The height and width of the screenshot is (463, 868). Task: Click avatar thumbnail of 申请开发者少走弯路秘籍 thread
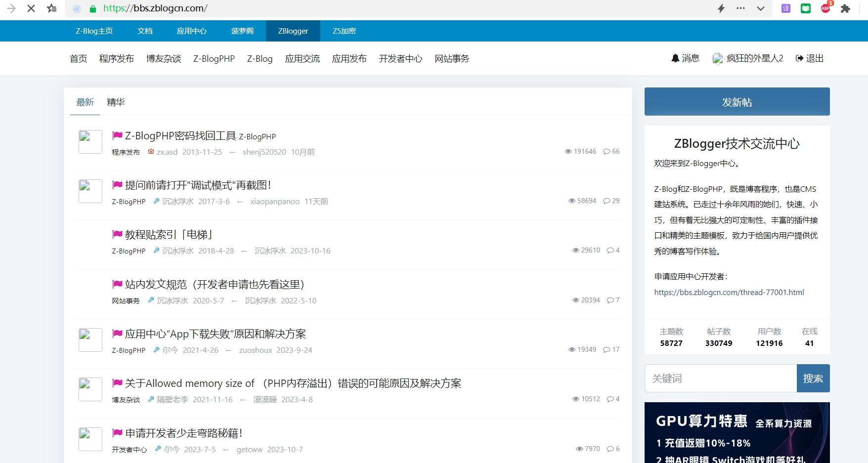pos(90,439)
